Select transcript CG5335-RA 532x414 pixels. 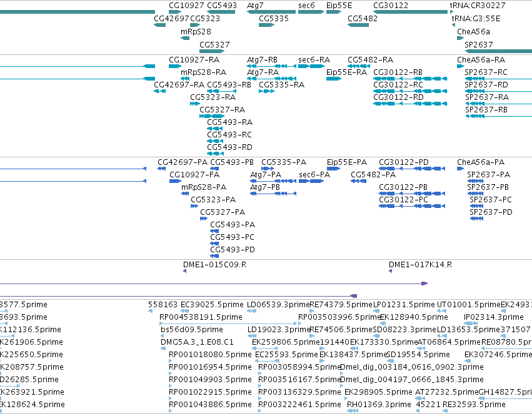[x=281, y=85]
